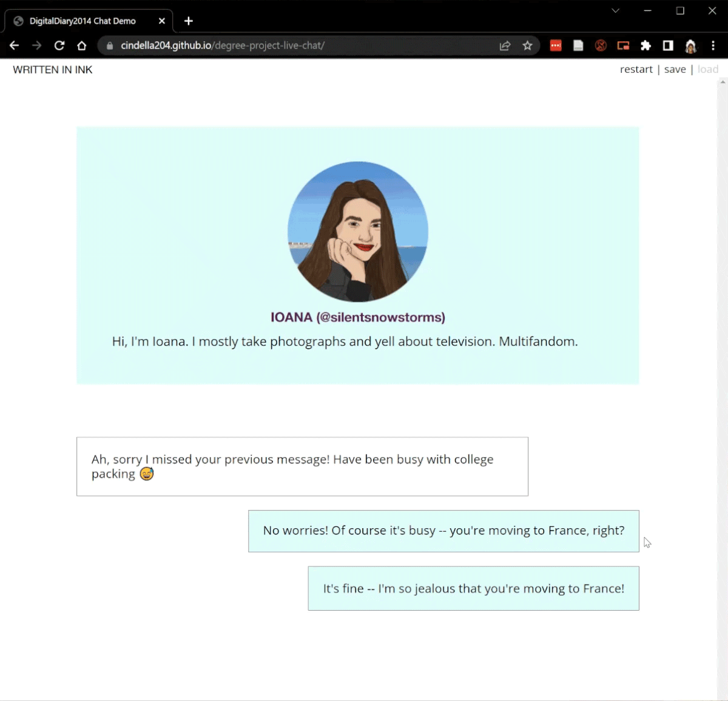
Task: Click the load link
Action: pyautogui.click(x=708, y=70)
